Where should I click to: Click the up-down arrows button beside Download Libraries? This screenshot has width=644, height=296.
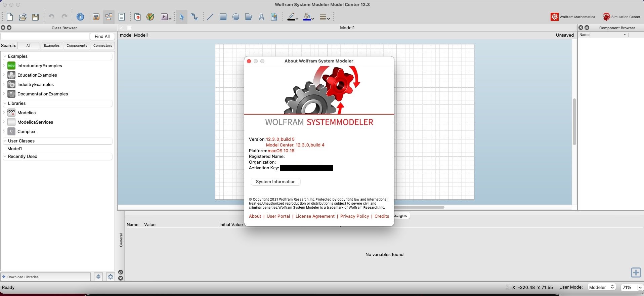point(98,277)
